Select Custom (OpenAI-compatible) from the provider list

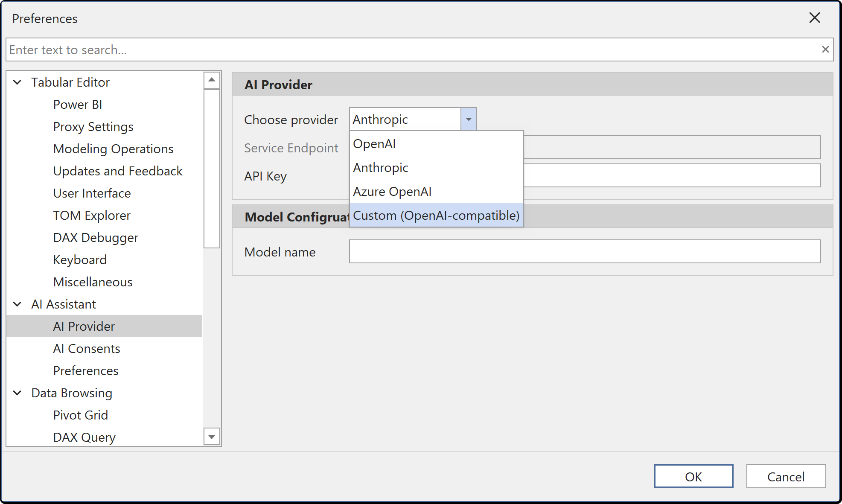pos(435,215)
